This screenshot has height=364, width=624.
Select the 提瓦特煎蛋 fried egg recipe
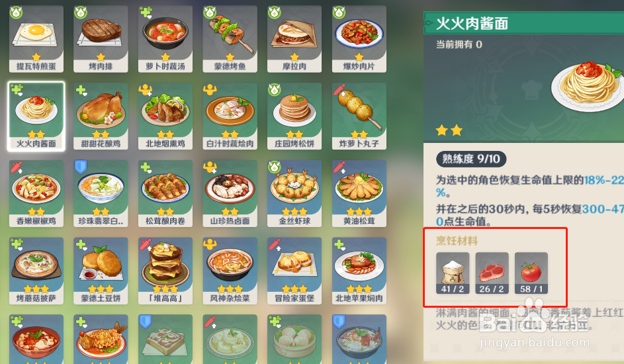(36, 39)
